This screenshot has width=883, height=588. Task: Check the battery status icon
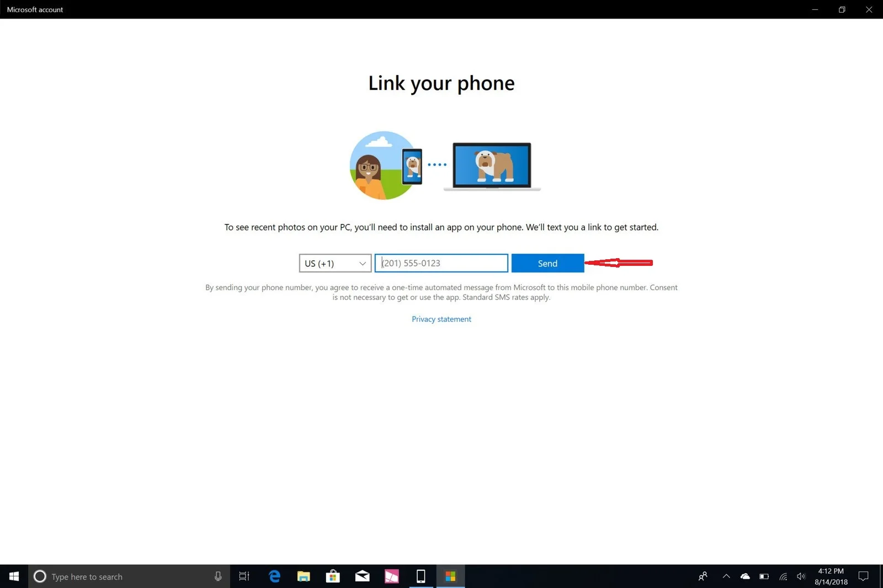[x=764, y=576]
